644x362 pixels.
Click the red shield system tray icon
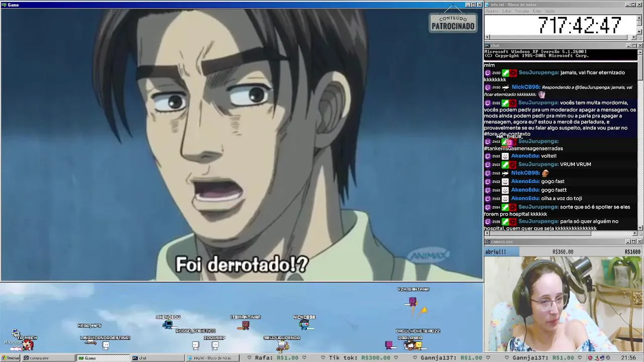pos(590,358)
